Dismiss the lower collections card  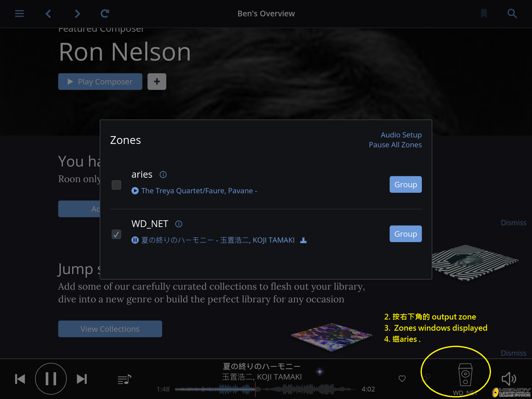coord(514,353)
